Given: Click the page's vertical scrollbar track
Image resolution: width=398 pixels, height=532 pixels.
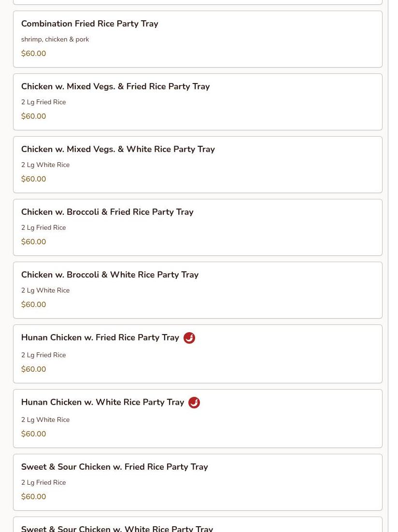Looking at the screenshot, I should pyautogui.click(x=393, y=266).
